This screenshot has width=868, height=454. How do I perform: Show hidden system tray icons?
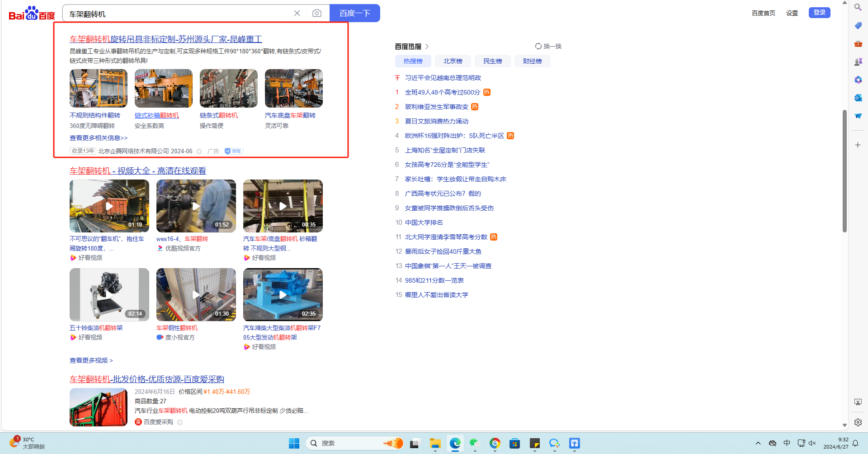coord(758,443)
